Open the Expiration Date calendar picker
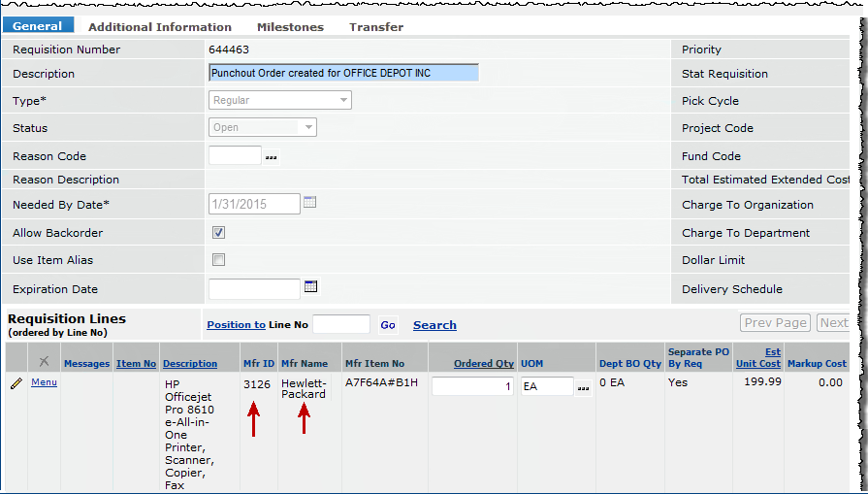The width and height of the screenshot is (868, 494). tap(310, 287)
